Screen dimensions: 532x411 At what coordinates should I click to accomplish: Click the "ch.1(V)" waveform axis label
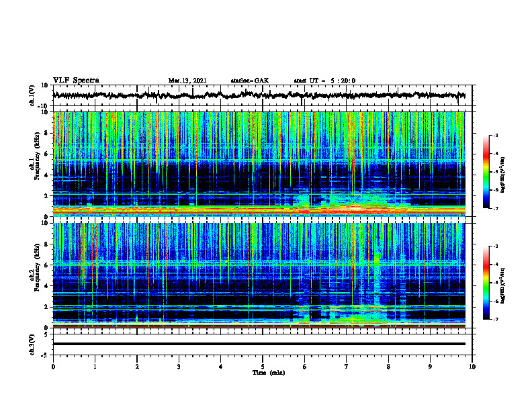tap(32, 95)
